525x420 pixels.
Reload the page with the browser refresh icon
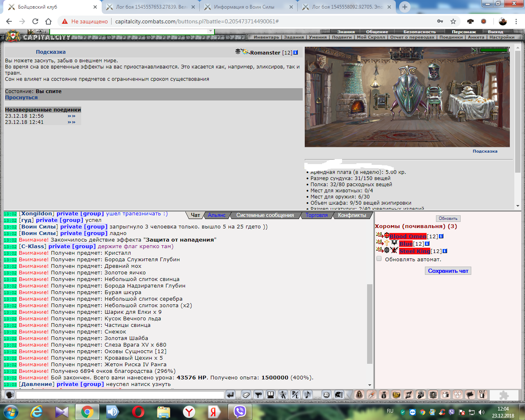click(x=35, y=21)
